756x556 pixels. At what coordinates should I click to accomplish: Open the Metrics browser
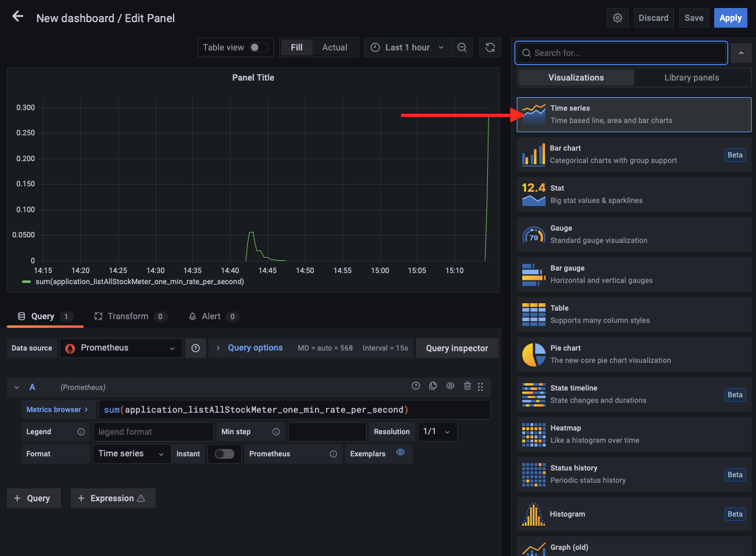[57, 410]
